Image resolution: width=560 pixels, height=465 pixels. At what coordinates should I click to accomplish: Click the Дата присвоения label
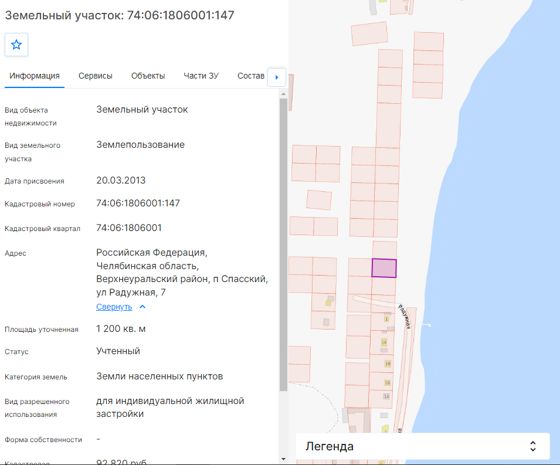[x=34, y=181]
